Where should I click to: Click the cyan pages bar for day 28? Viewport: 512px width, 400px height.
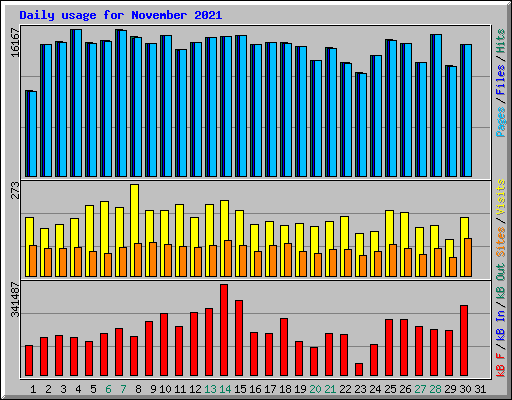click(x=438, y=105)
